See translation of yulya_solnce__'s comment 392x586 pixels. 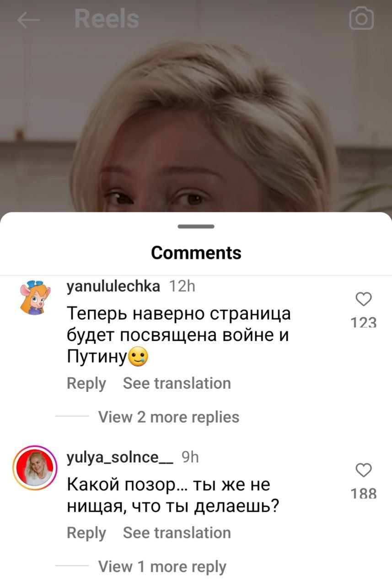click(x=177, y=533)
